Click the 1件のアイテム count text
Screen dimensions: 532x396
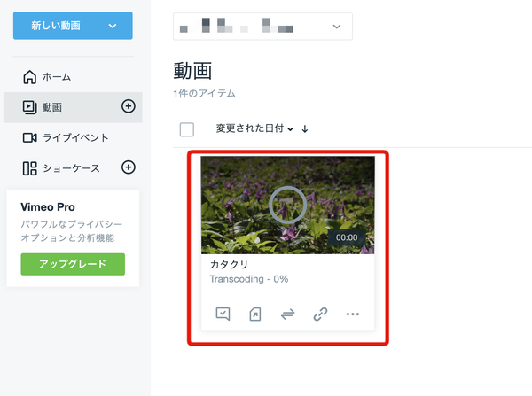point(204,94)
